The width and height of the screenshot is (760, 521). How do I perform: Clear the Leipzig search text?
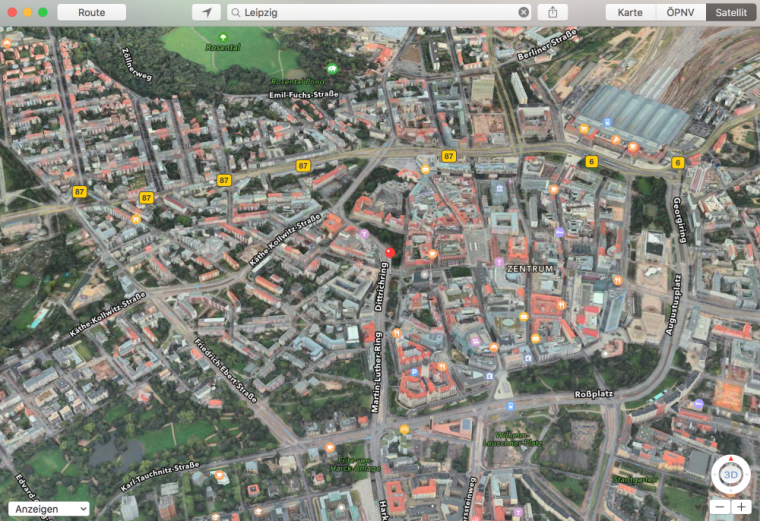point(523,12)
